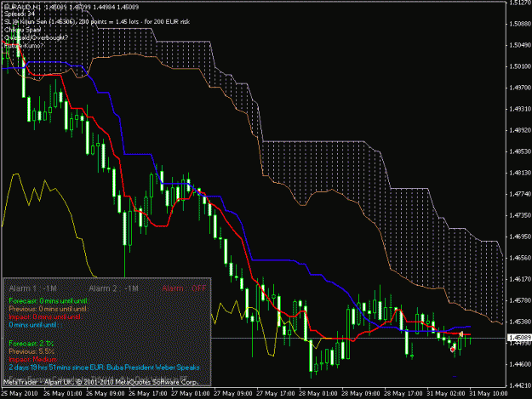Click the '27 May 09:00' time label
Image resolution: width=532 pixels, height=399 pixels.
tap(233, 394)
